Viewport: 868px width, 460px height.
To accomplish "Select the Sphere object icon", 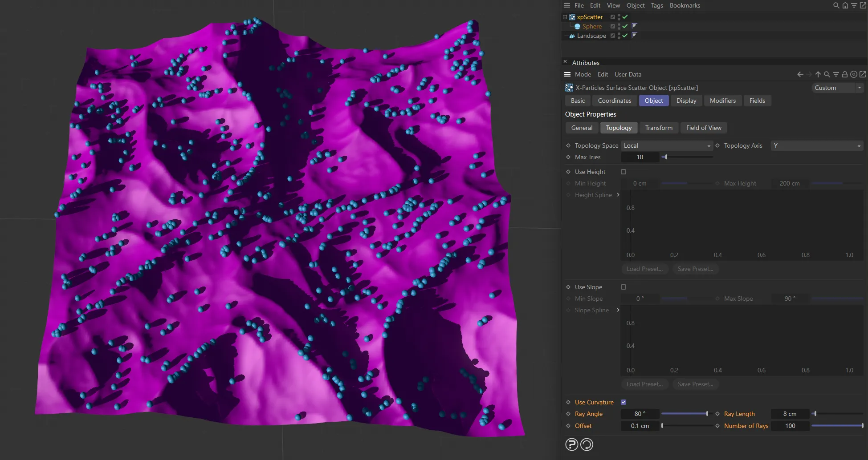I will click(x=578, y=26).
